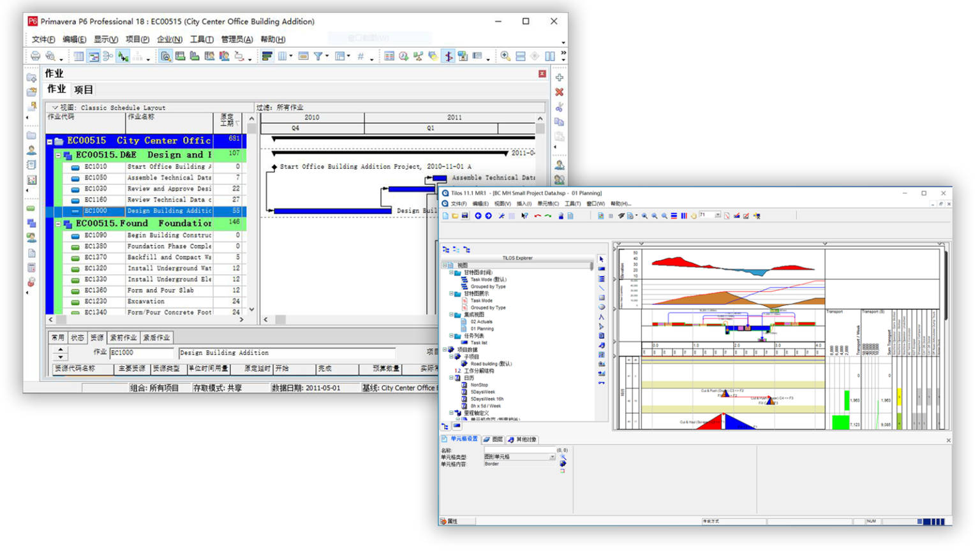Open the 插入(I) menu in Tilos

524,204
